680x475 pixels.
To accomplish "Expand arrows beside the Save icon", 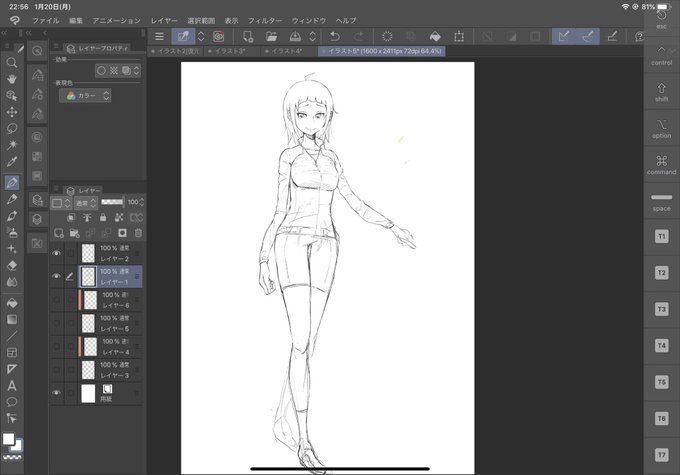I will pos(313,36).
